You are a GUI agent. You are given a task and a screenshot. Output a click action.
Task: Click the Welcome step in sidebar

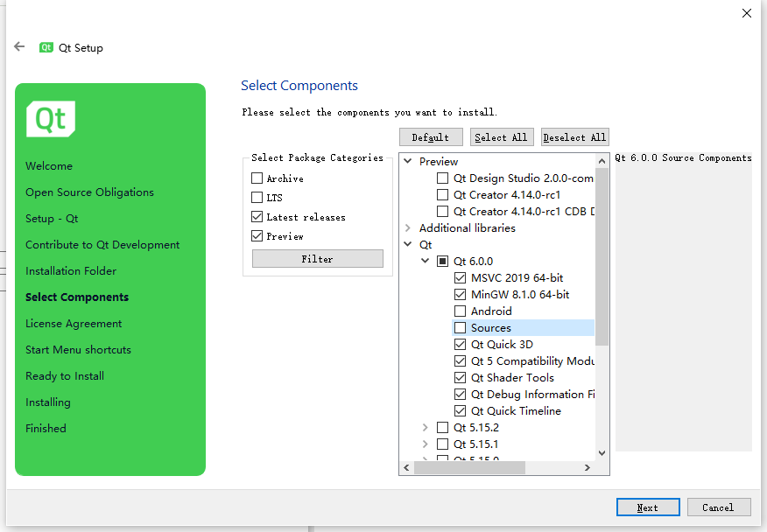click(x=49, y=165)
